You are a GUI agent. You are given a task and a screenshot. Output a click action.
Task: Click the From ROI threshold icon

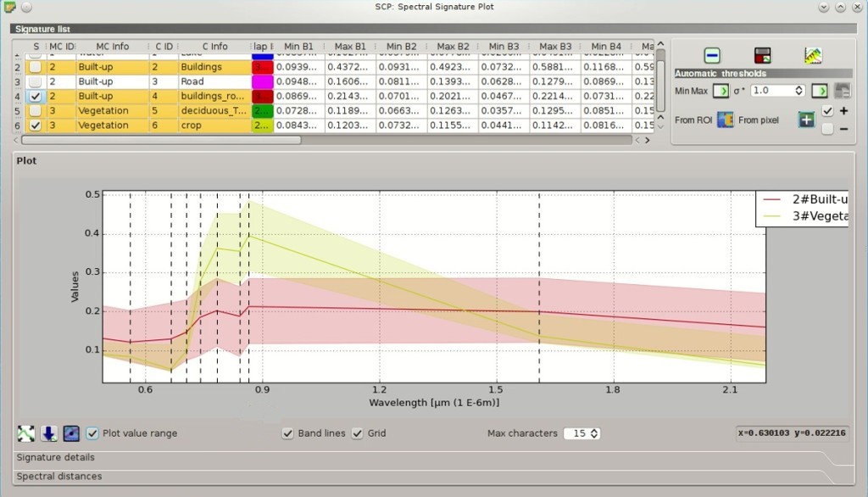[726, 120]
